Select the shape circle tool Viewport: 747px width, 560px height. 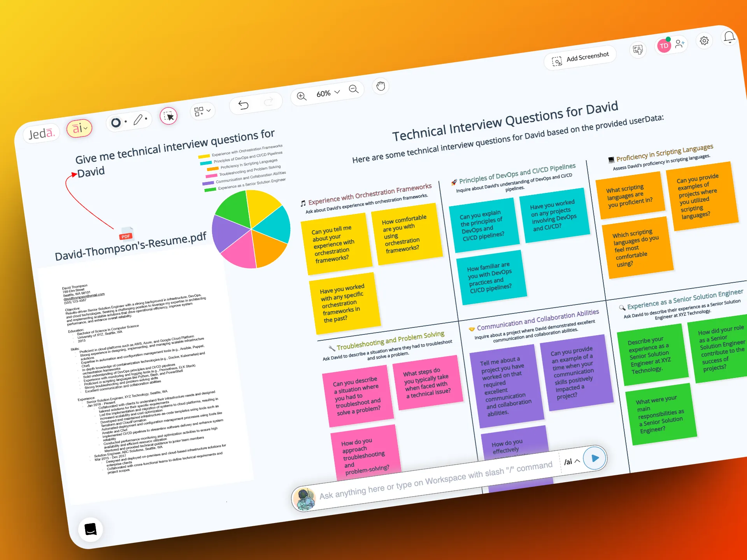[x=116, y=123]
